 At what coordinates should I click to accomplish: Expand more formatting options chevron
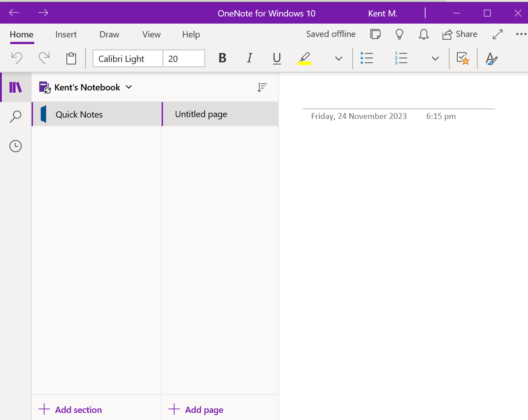click(x=339, y=59)
